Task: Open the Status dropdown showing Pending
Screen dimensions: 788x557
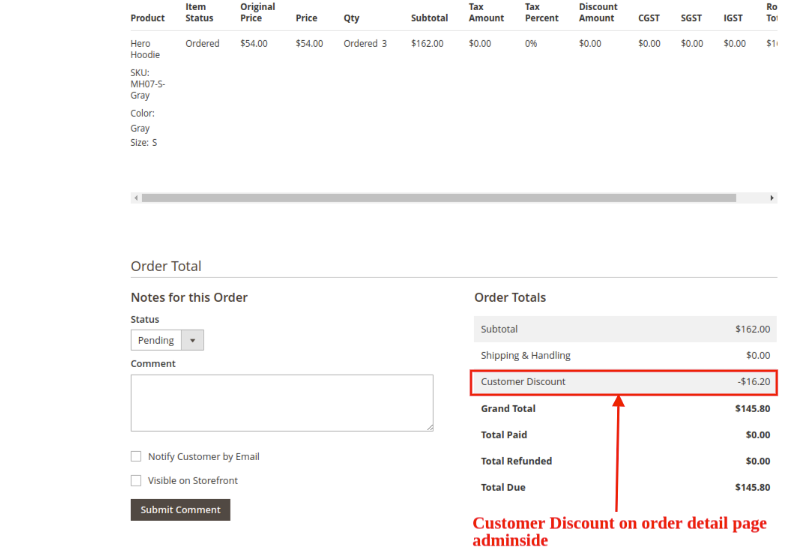Action: click(167, 340)
